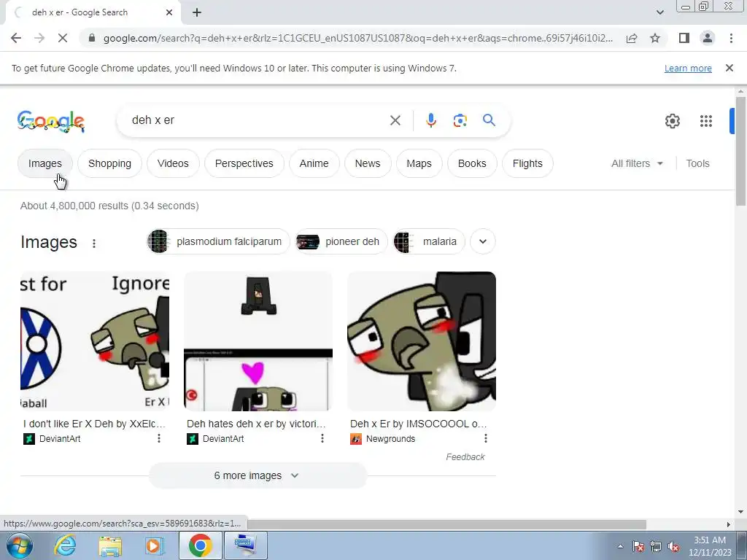Screen dimensions: 747x560
Task: Open Google quick settings gear
Action: pyautogui.click(x=672, y=121)
